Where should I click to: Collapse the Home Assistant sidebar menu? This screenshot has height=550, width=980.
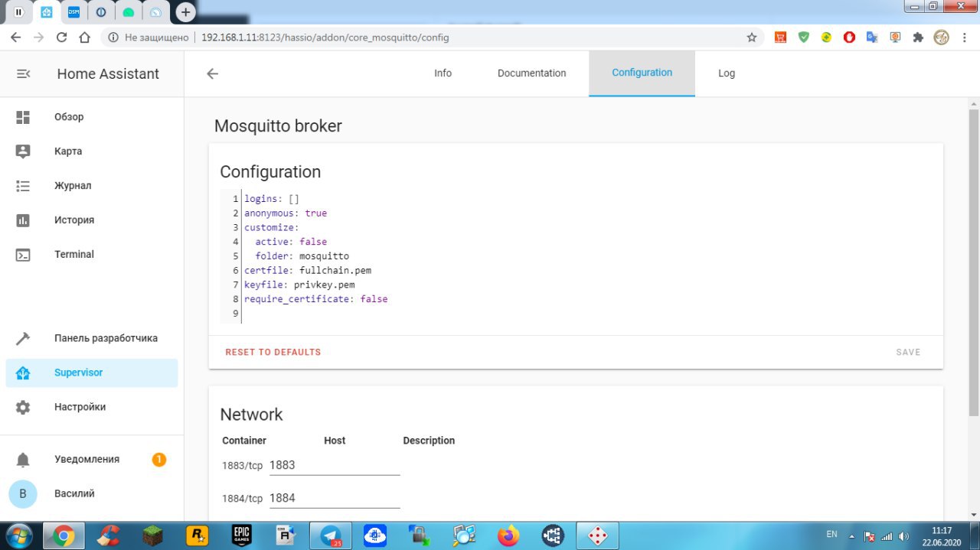tap(23, 73)
